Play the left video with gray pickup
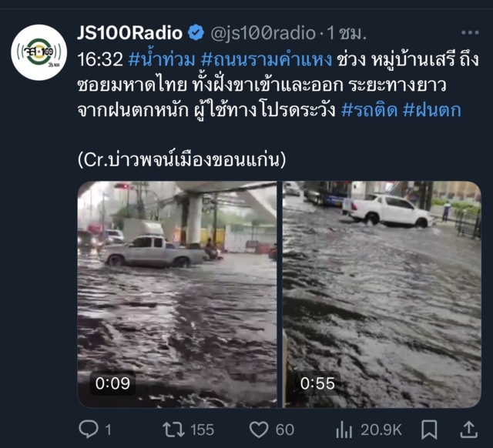The image size is (493, 448). click(x=177, y=294)
